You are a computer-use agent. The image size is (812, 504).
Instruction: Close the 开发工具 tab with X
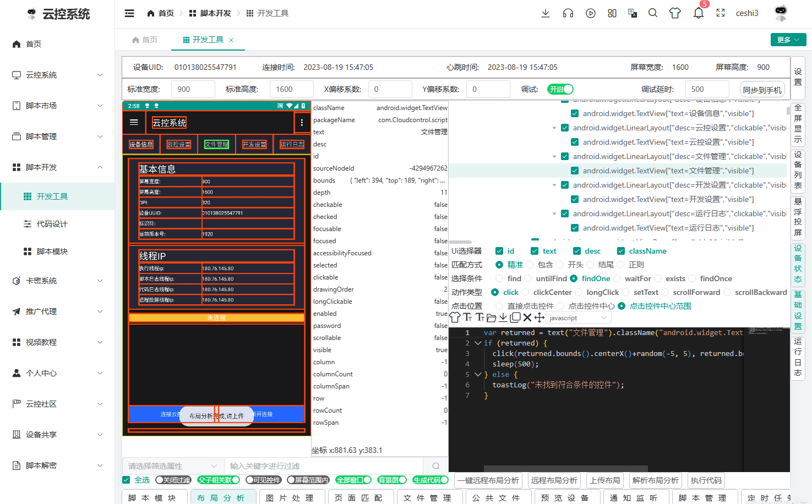[231, 40]
